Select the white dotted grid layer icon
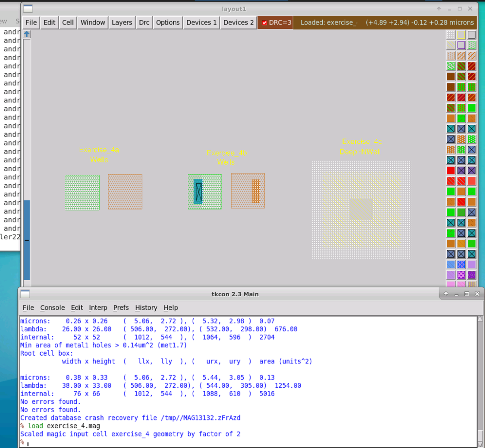 tap(451, 35)
